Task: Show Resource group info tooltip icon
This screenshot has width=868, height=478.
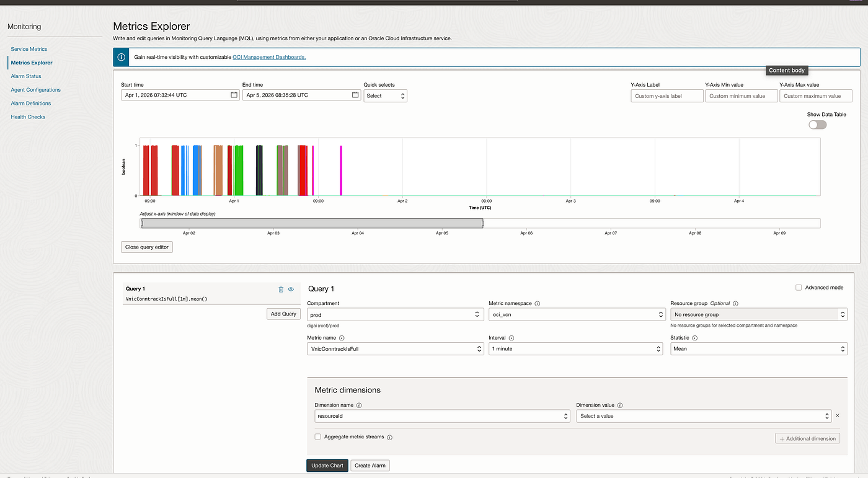Action: click(x=735, y=304)
